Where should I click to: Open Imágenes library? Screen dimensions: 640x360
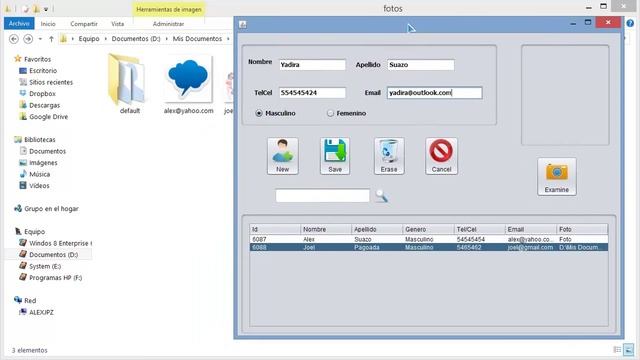pos(39,163)
